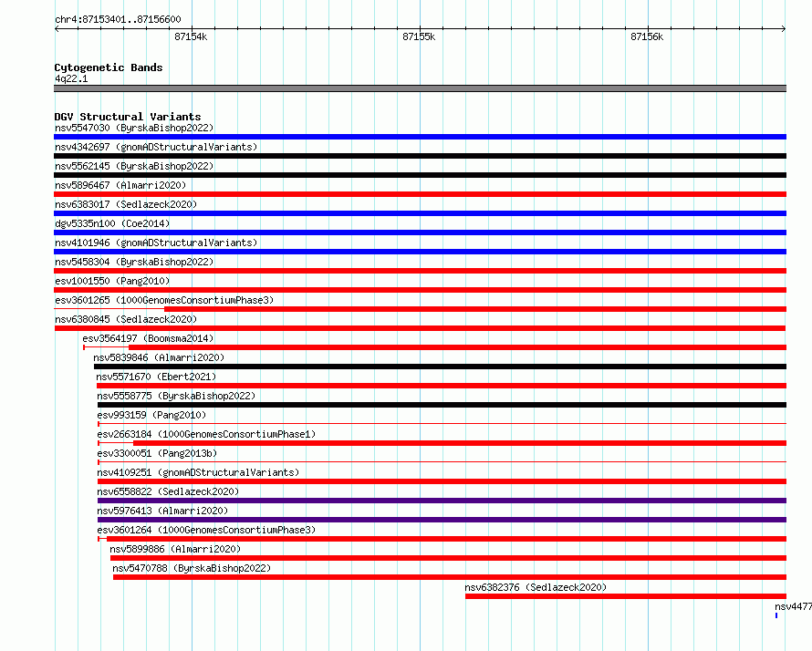This screenshot has width=812, height=651.
Task: Open the nsv5562145 (ByrskaBishop2022) entry
Action: (134, 166)
